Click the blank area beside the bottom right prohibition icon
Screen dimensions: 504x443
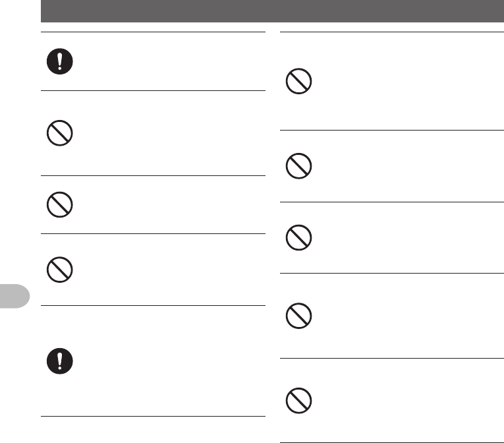pyautogui.click(x=408, y=401)
